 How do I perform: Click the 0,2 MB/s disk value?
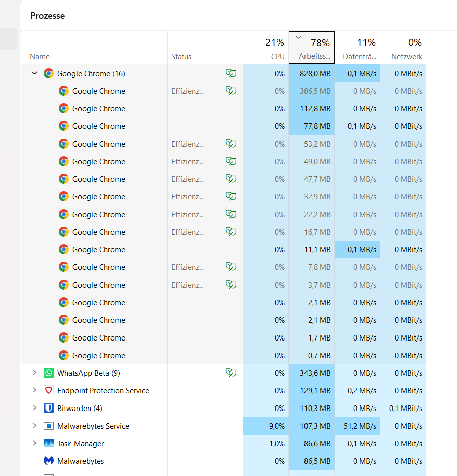point(362,391)
